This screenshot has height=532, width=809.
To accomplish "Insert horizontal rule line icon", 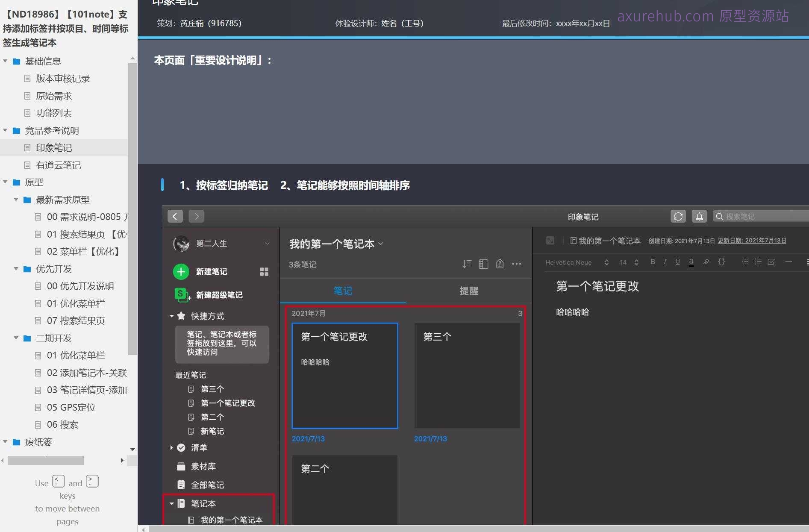I will click(x=789, y=262).
